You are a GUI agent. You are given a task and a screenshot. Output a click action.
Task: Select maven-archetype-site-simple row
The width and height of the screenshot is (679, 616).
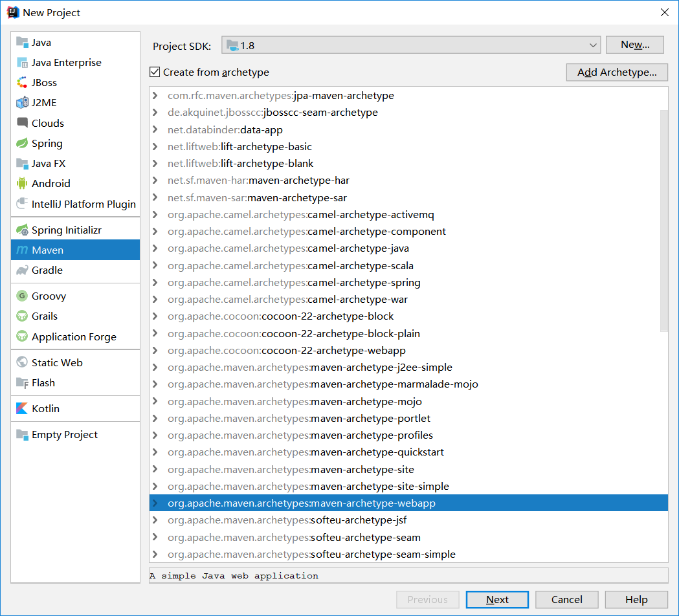pyautogui.click(x=408, y=486)
